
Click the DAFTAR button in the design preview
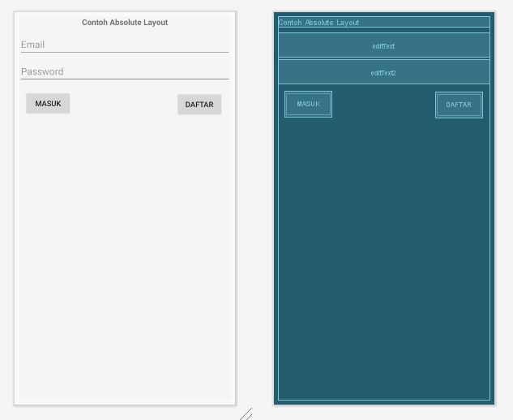199,105
